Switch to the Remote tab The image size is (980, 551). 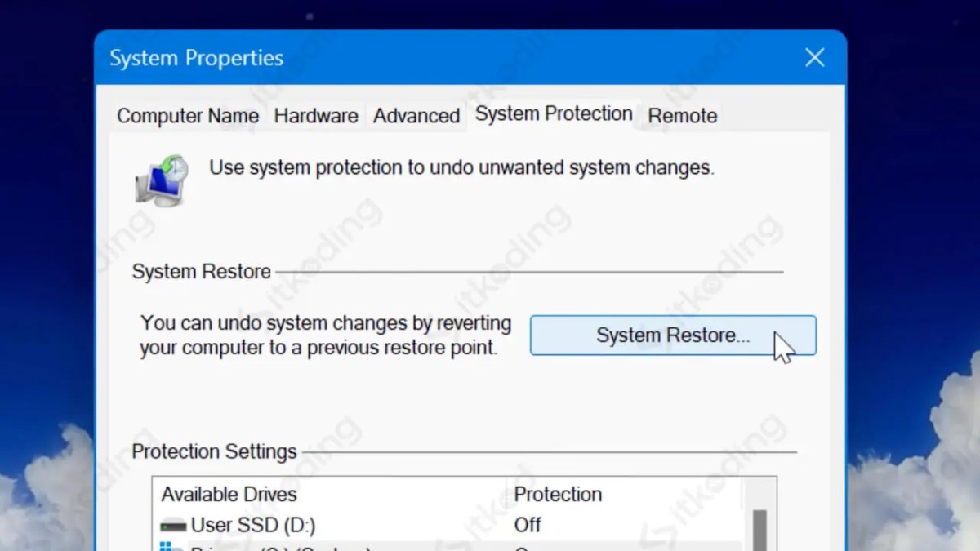(x=682, y=116)
